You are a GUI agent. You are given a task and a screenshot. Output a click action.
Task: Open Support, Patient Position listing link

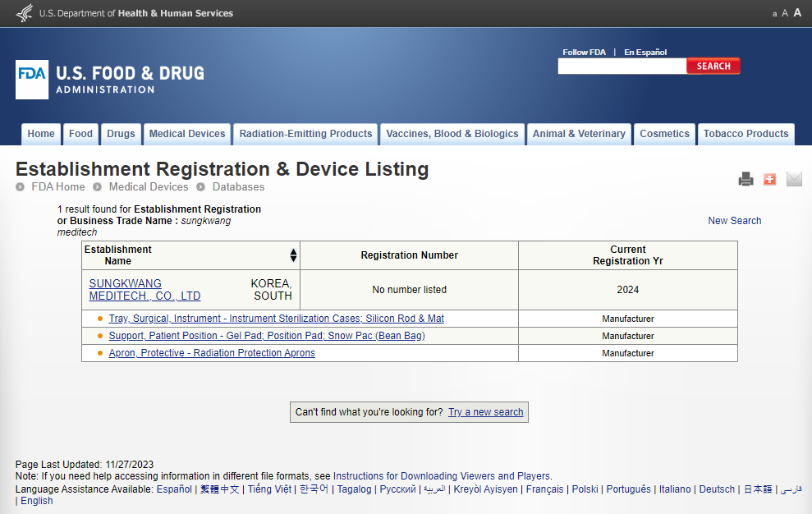[267, 336]
